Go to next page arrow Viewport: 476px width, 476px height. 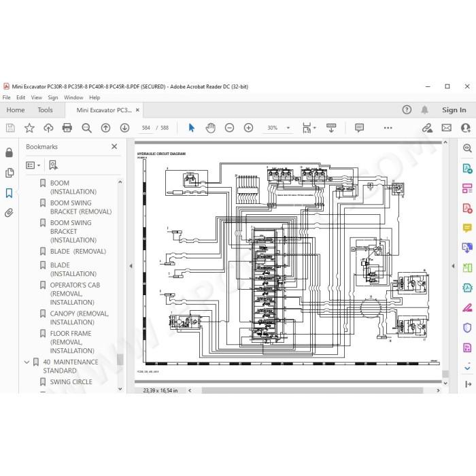pos(124,128)
